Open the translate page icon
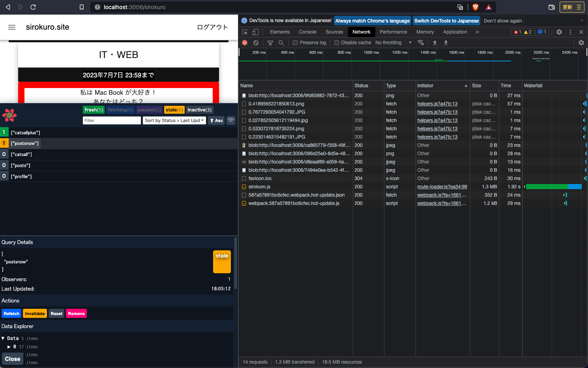This screenshot has height=368, width=588. 460,7
